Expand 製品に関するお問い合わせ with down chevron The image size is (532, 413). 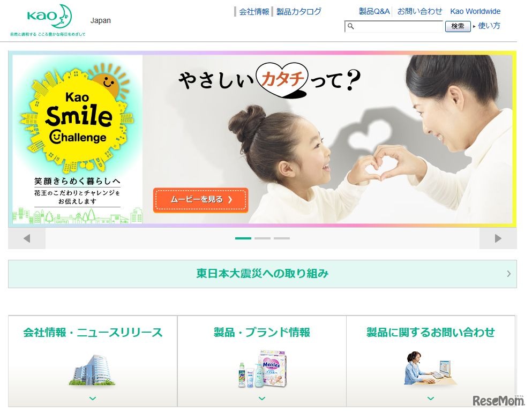coord(431,399)
